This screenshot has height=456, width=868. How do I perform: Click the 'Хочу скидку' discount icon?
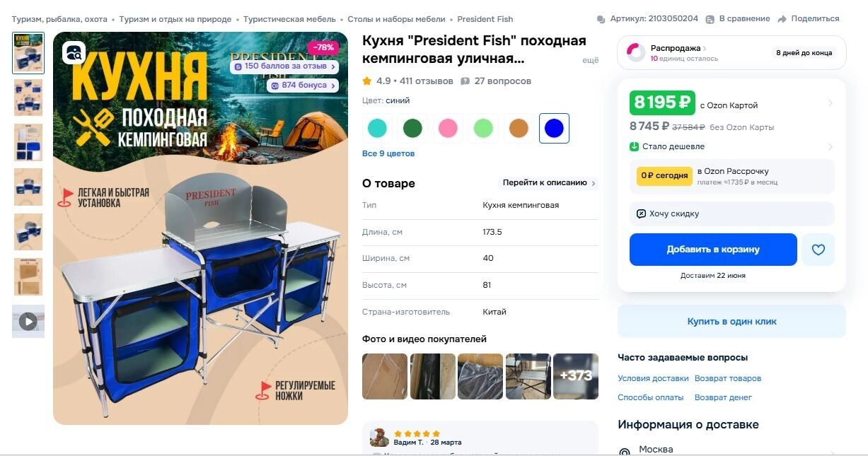641,214
